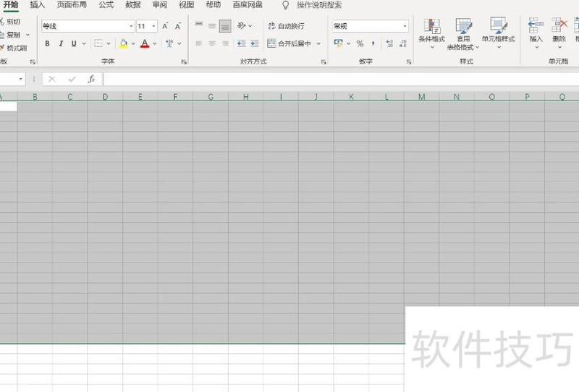Click insert function fx icon
The height and width of the screenshot is (392, 579).
(92, 79)
